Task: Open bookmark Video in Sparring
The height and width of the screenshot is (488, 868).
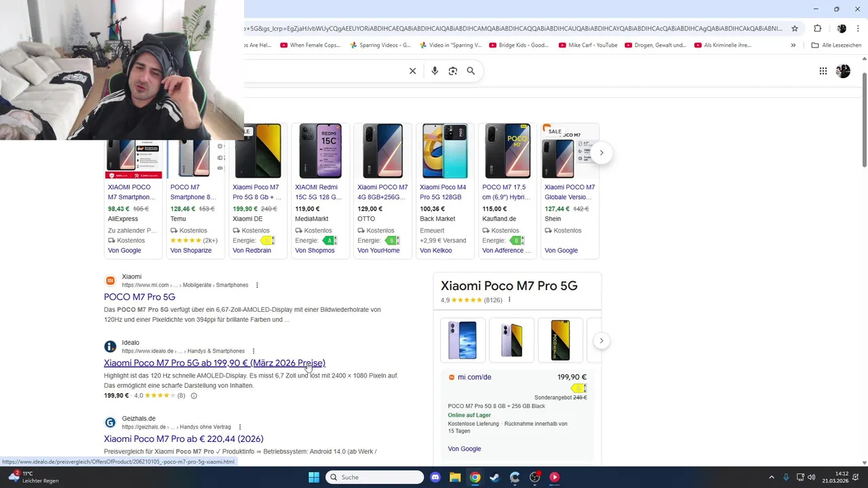Action: pyautogui.click(x=450, y=45)
